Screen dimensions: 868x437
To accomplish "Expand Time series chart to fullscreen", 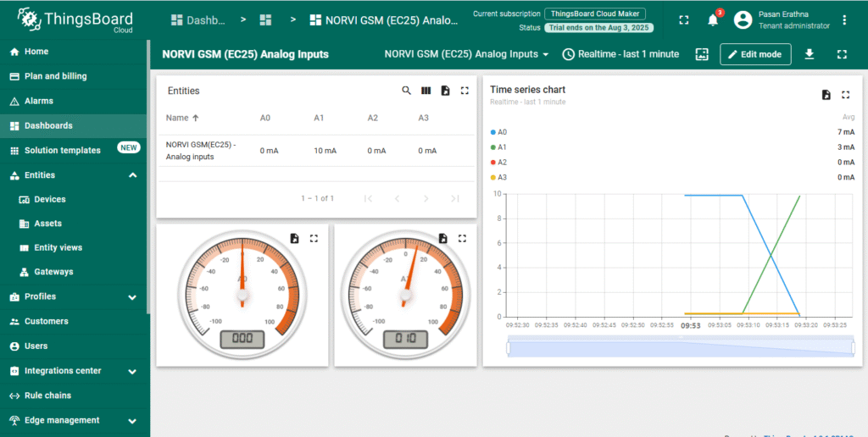I will point(845,95).
